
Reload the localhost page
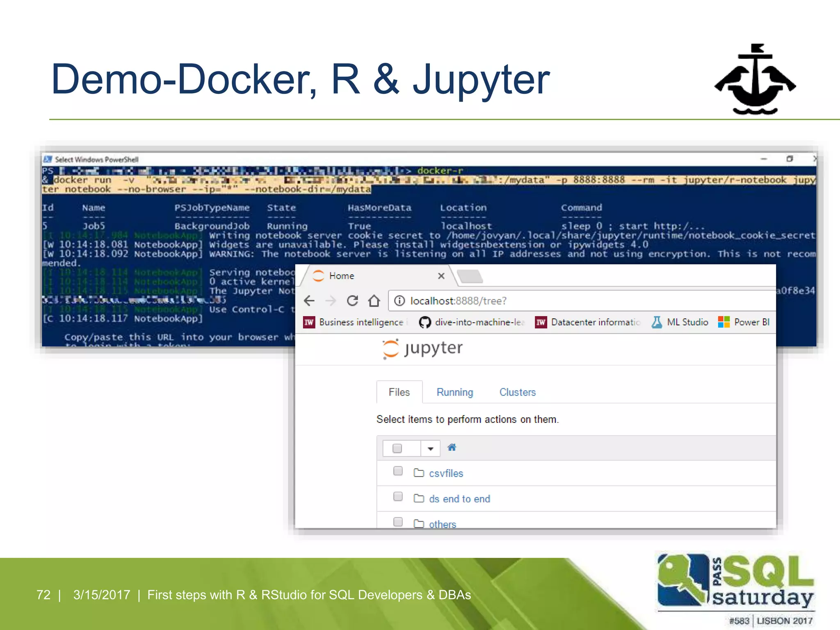352,301
